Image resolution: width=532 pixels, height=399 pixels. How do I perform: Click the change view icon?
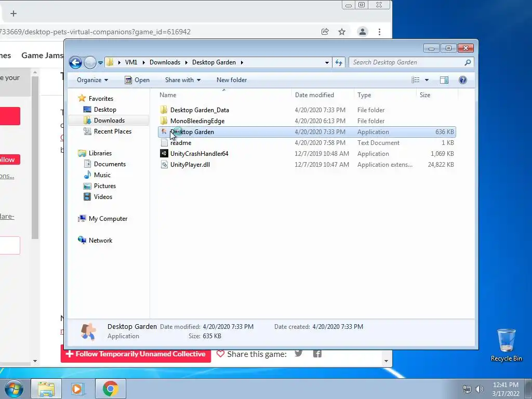tap(416, 80)
